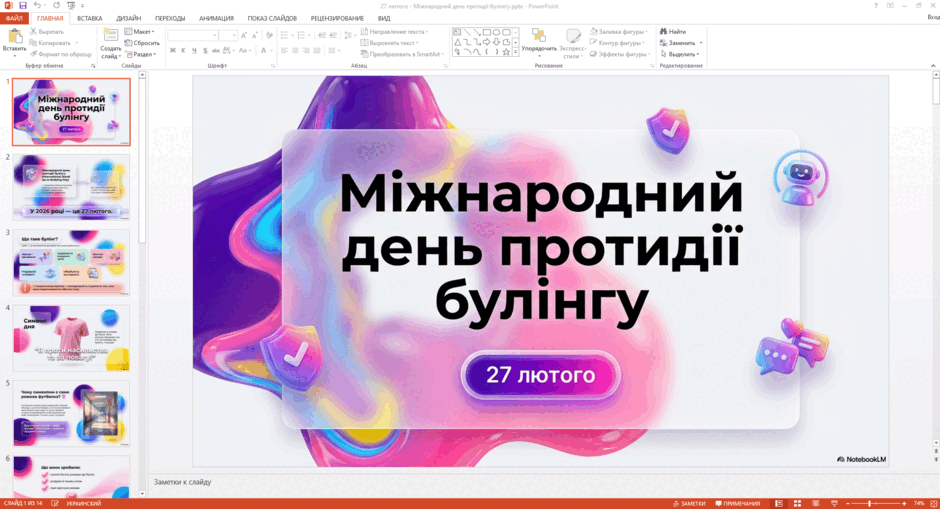Click the Вырезать (Cut) scissors command
940x509 pixels.
tap(47, 31)
